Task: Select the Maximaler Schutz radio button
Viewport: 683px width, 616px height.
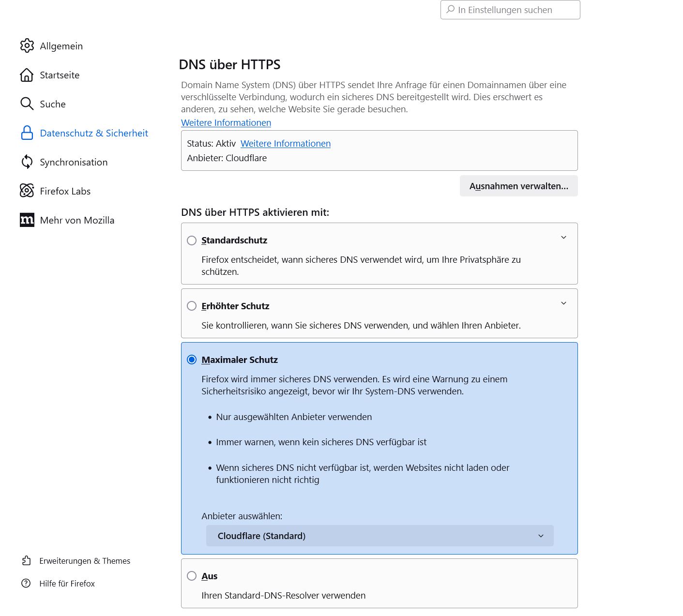Action: [192, 360]
